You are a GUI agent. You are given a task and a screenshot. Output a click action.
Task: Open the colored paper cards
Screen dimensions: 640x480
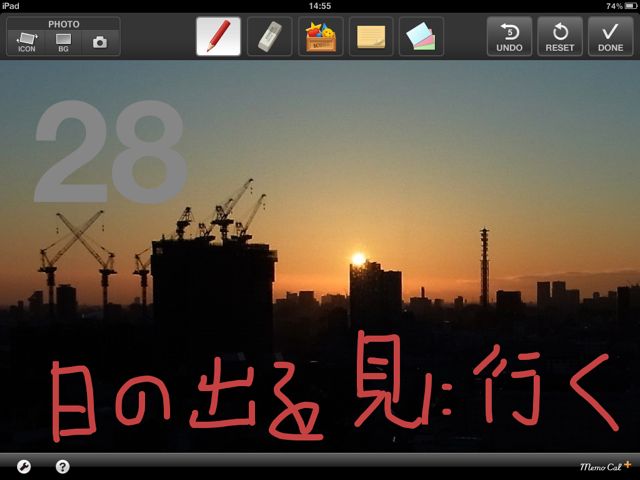(x=421, y=36)
